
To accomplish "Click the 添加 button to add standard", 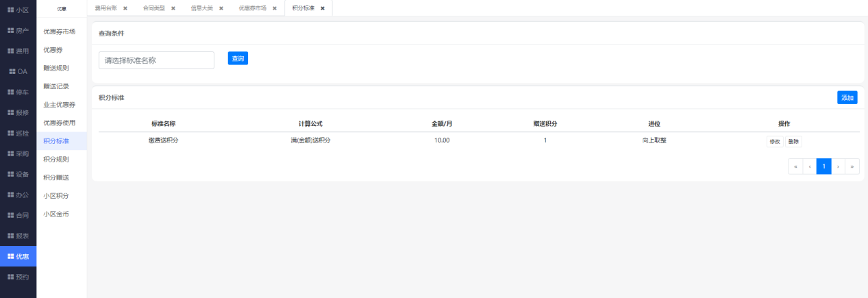I will point(847,98).
